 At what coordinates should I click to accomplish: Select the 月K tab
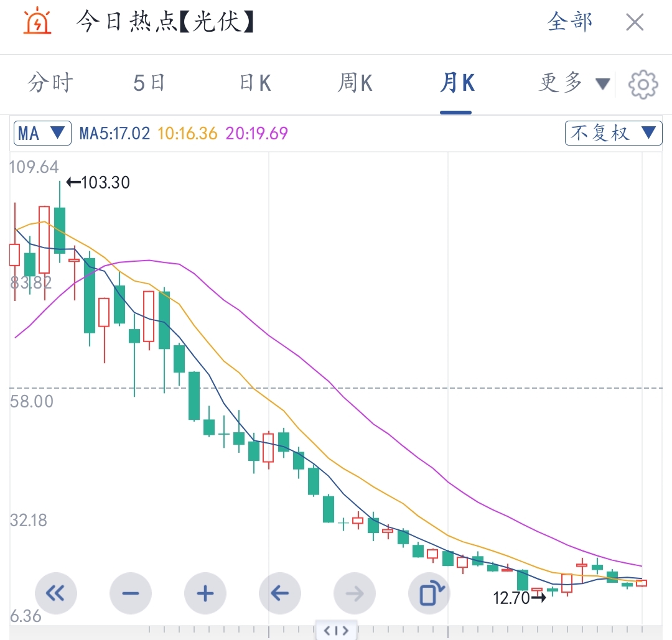point(457,83)
